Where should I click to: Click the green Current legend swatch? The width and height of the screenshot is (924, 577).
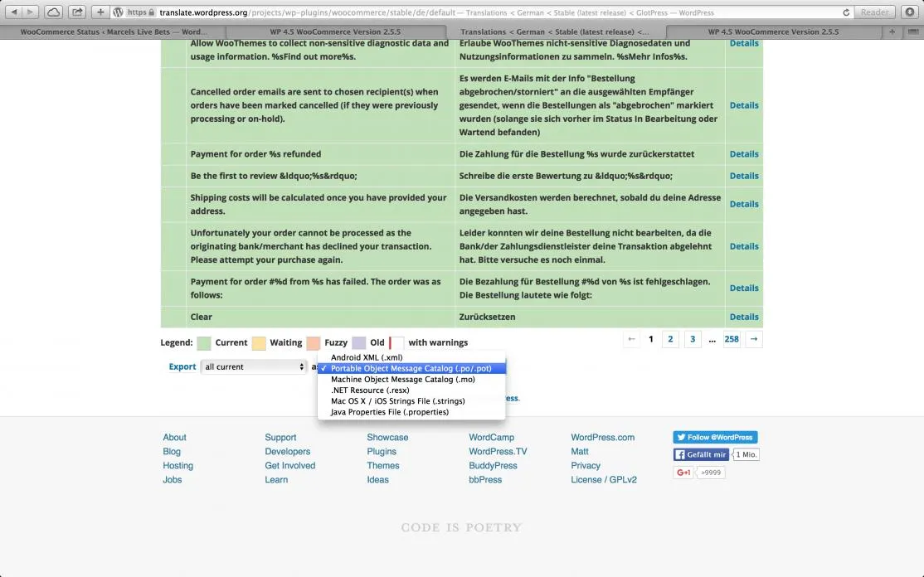point(204,342)
